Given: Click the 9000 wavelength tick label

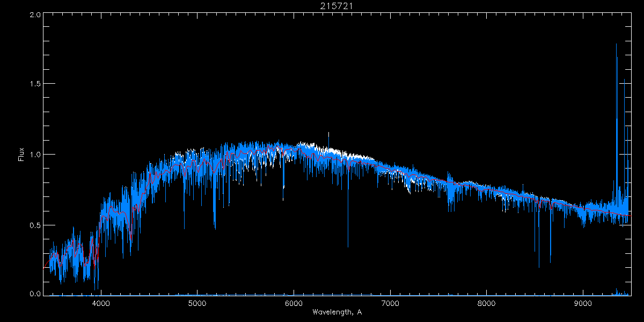Looking at the screenshot, I should click(x=583, y=303).
